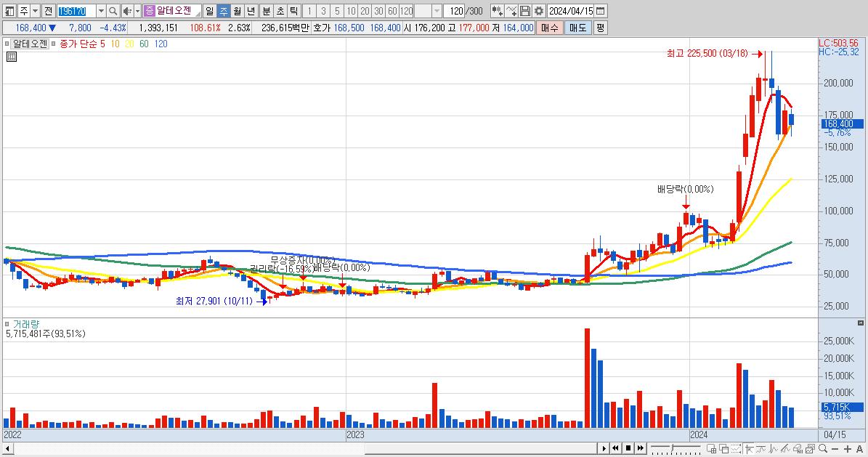
Task: Click the A text annotation icon
Action: point(860,449)
